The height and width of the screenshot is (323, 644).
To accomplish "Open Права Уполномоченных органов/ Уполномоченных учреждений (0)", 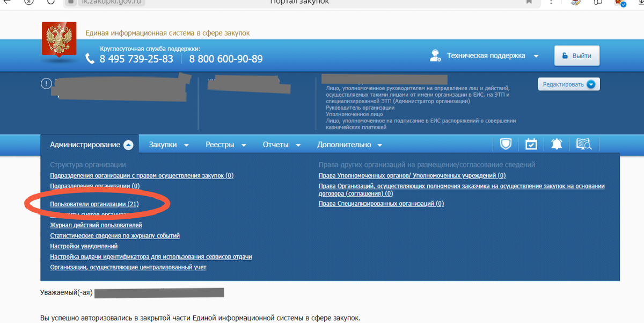I will [412, 176].
